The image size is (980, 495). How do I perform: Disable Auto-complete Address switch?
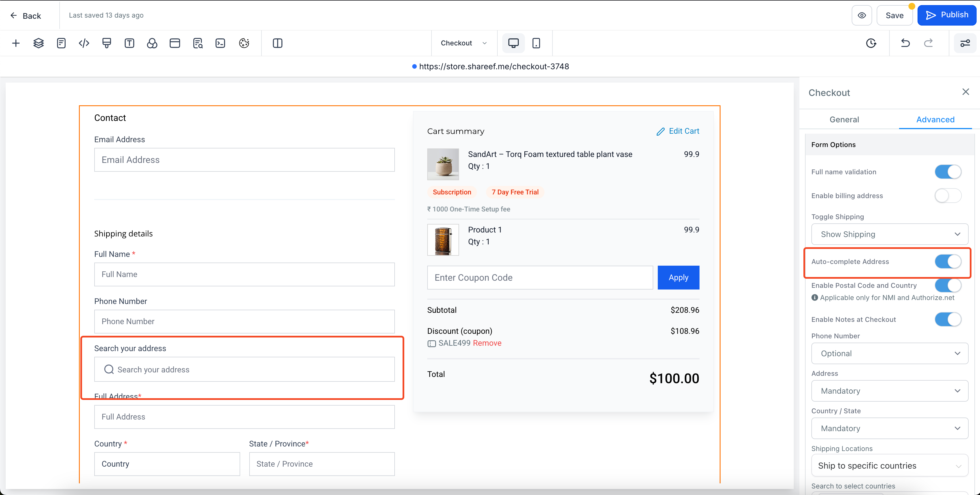coord(948,262)
